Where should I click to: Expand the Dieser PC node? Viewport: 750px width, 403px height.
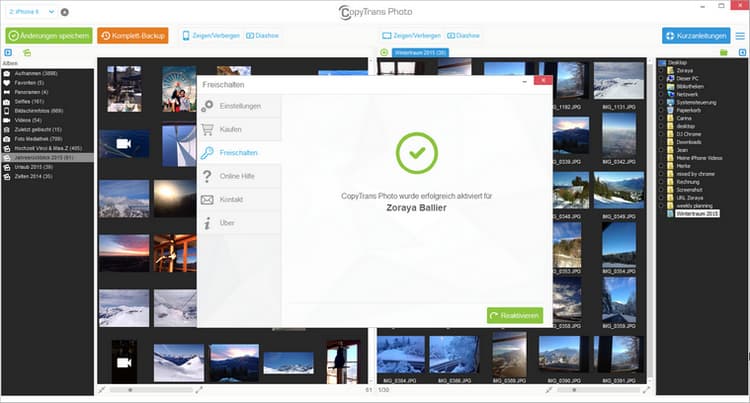662,78
